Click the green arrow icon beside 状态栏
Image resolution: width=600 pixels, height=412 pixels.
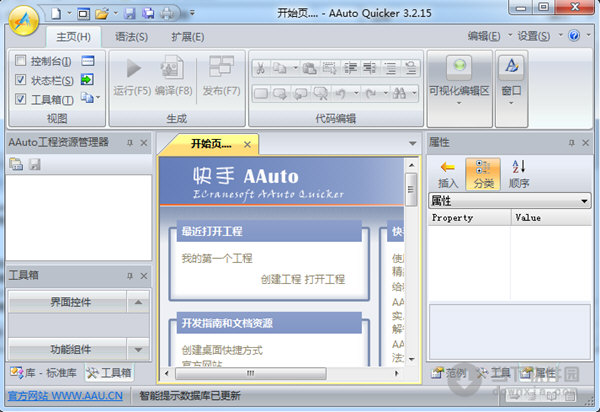[x=87, y=80]
